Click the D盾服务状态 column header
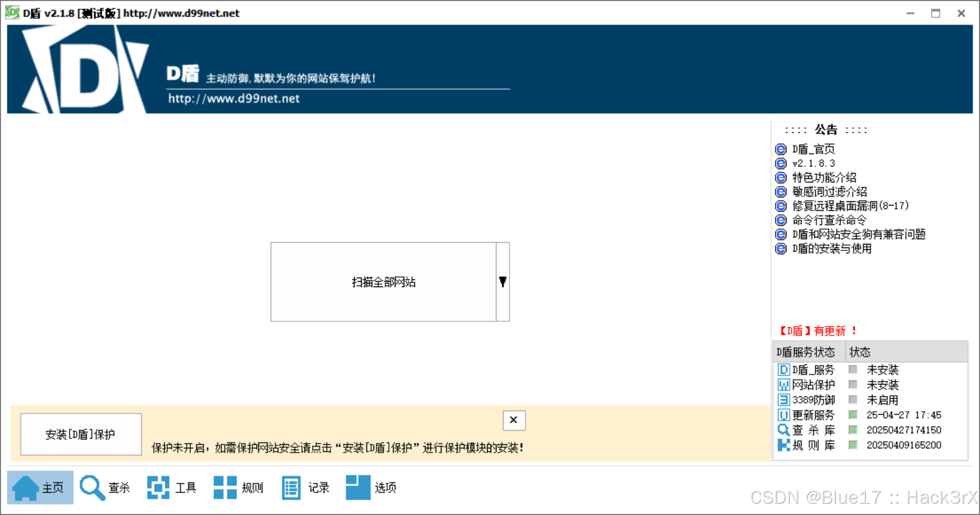This screenshot has width=980, height=515. click(809, 352)
